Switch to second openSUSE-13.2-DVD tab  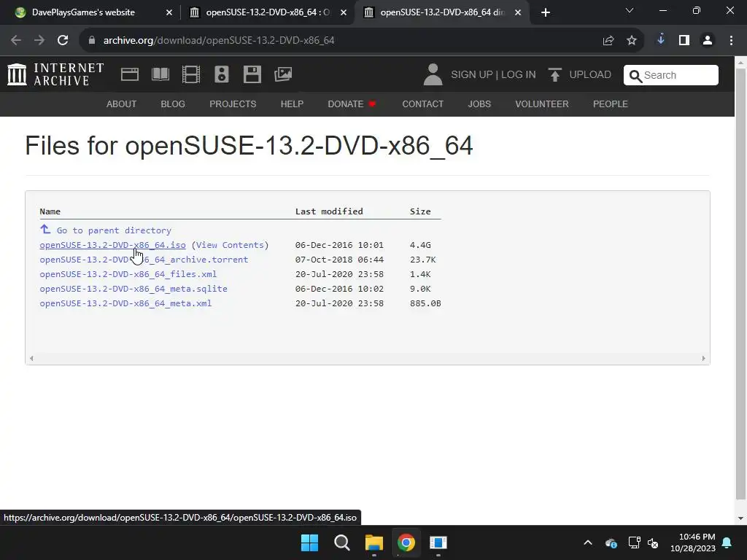(268, 12)
